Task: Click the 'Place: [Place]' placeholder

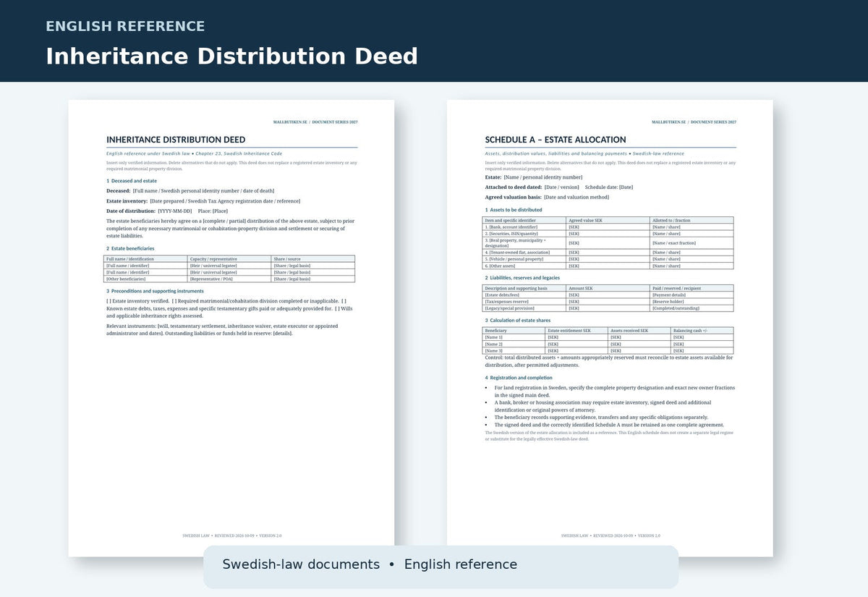Action: [213, 211]
